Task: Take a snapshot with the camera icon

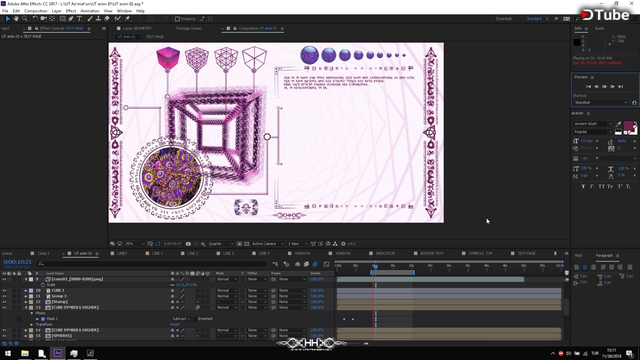Action: (188, 244)
